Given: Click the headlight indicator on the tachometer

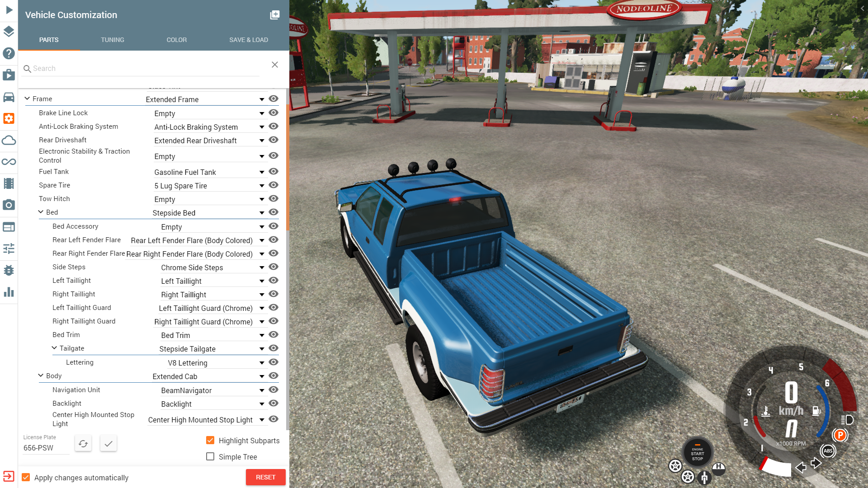Looking at the screenshot, I should [847, 420].
